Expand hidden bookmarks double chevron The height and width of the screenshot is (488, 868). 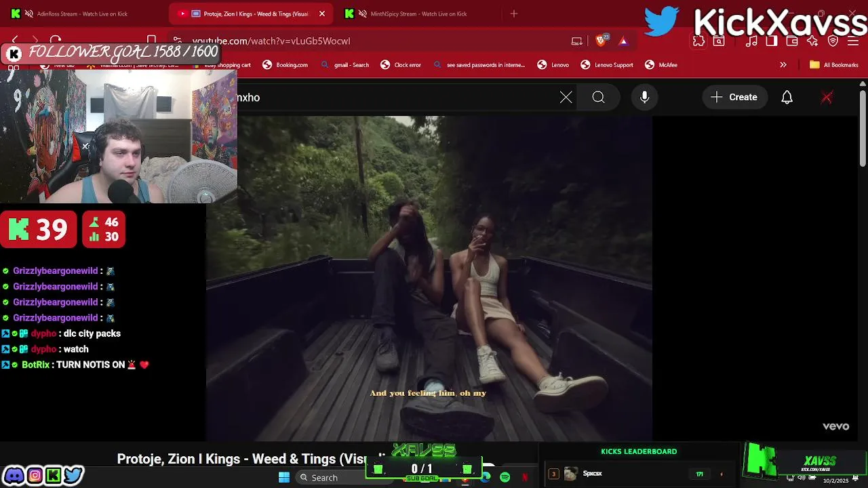pyautogui.click(x=783, y=65)
